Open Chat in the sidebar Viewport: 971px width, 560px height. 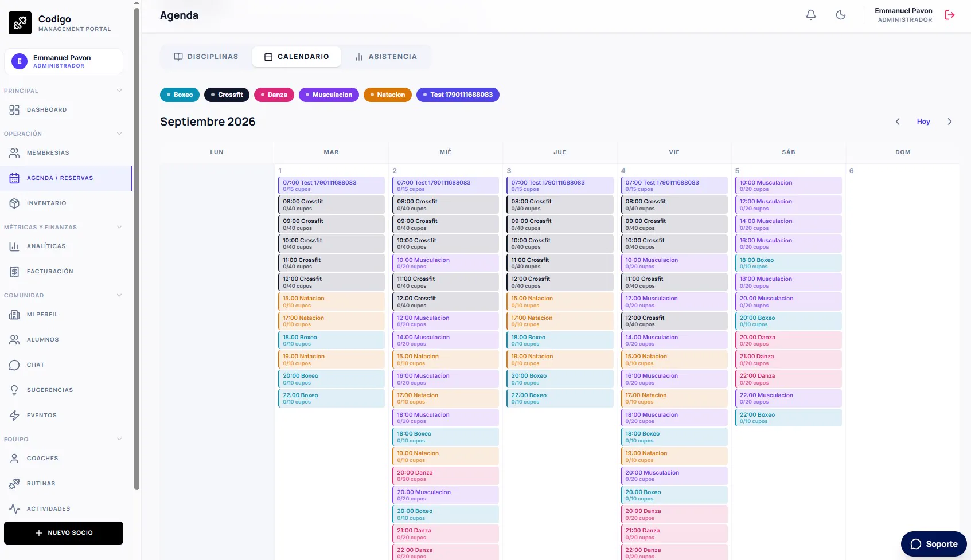[66, 365]
